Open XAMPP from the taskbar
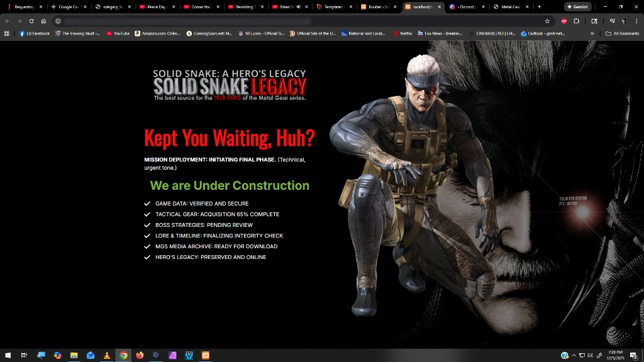Viewport: 644px width, 362px height. coord(206,355)
